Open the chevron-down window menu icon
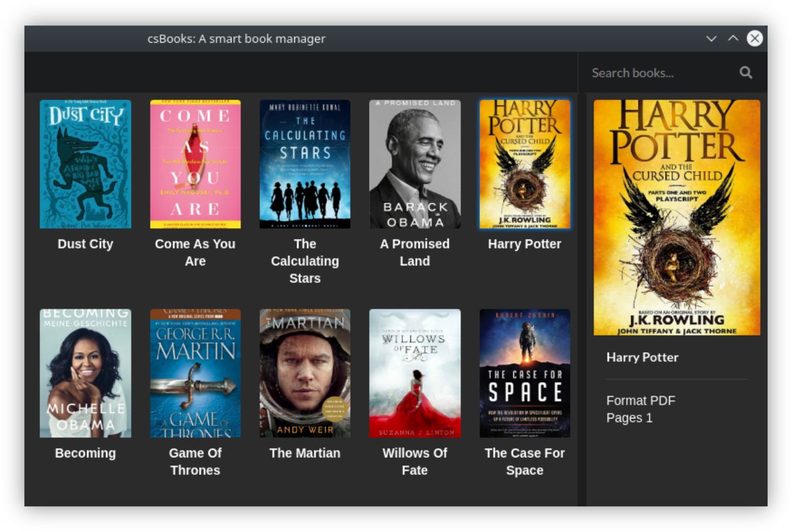792x532 pixels. pos(710,38)
